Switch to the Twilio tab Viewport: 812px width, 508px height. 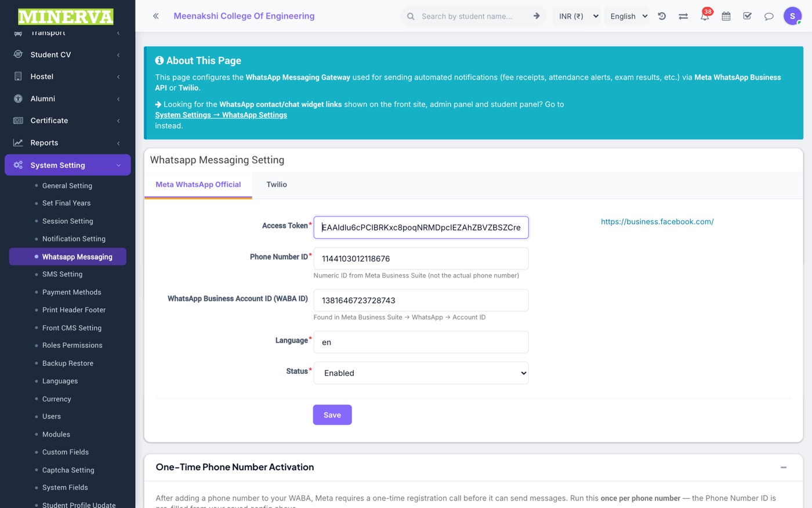point(277,185)
